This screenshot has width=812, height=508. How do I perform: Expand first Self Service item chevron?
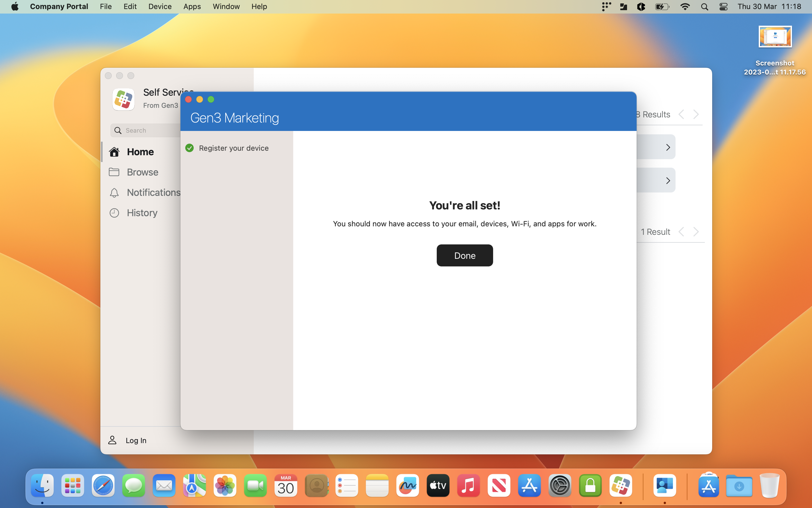(x=668, y=147)
